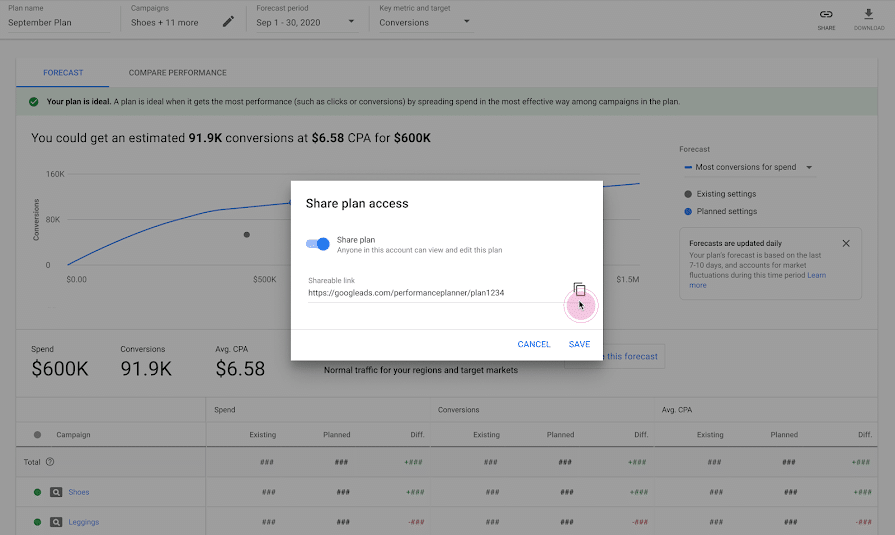The height and width of the screenshot is (535, 895).
Task: Copy the shareable link with copy icon
Action: (x=579, y=290)
